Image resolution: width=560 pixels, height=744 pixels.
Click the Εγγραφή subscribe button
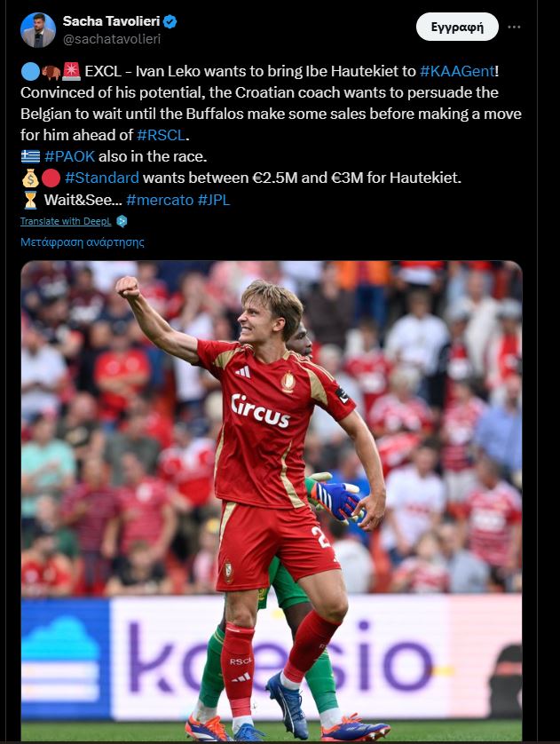click(457, 27)
